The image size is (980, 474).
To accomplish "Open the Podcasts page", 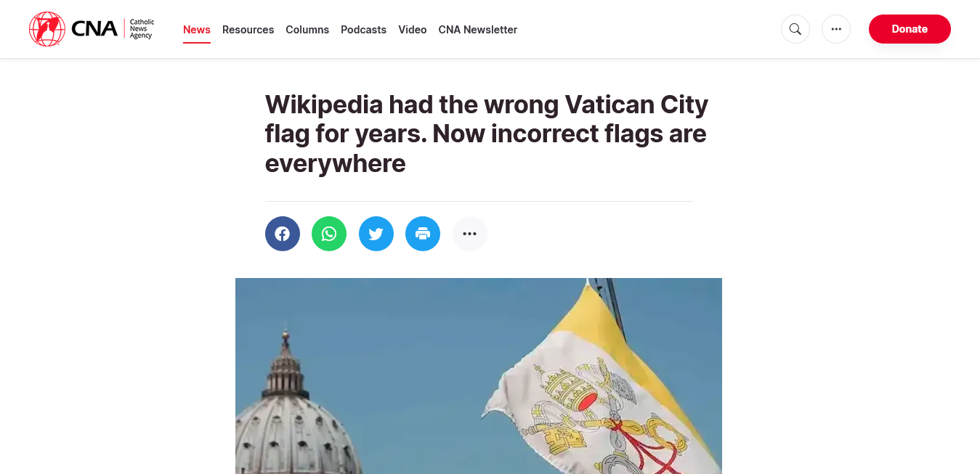I will 363,30.
